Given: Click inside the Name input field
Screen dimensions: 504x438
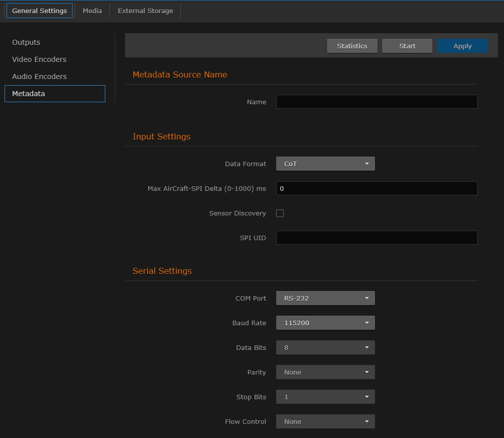Looking at the screenshot, I should point(376,101).
